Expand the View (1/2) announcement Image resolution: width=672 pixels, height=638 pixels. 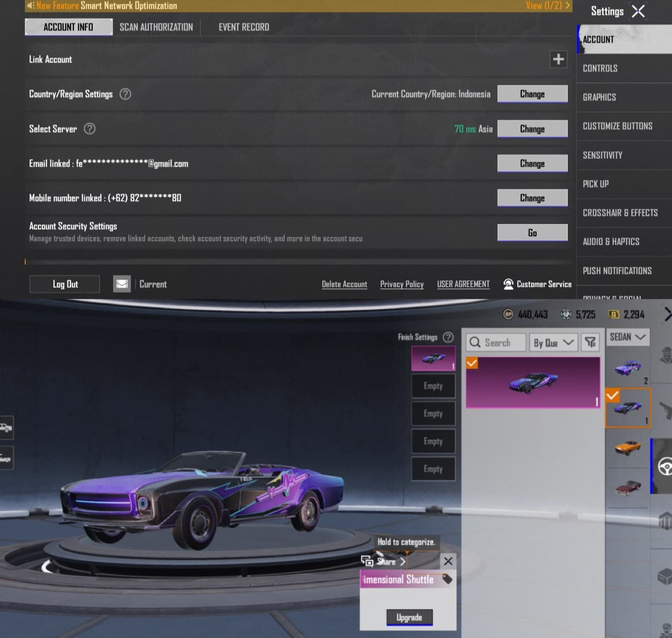pos(547,6)
